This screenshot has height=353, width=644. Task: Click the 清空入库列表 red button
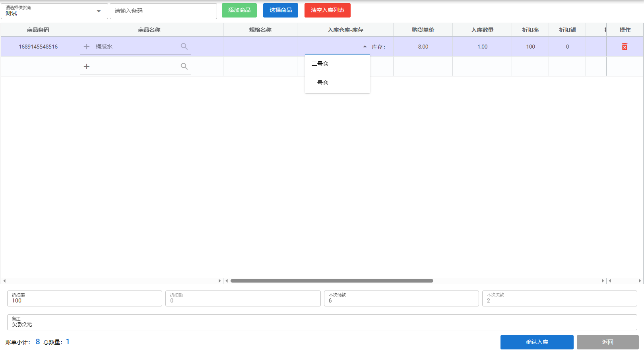click(328, 10)
